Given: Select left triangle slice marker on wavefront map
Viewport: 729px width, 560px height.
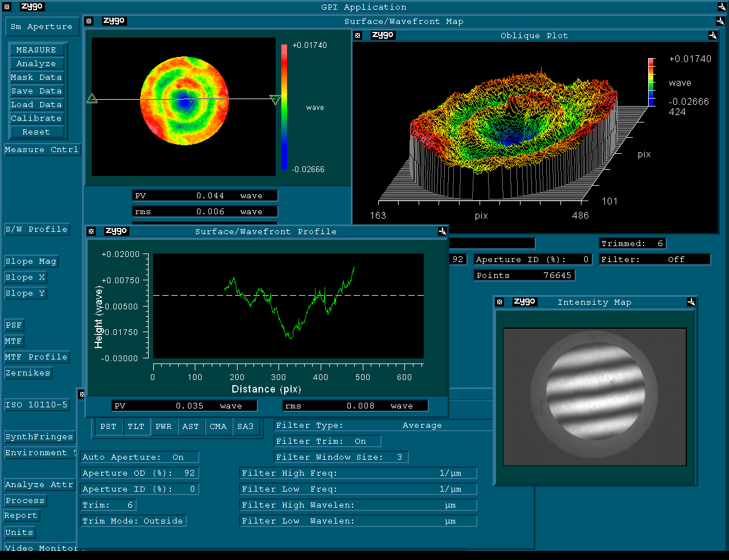Looking at the screenshot, I should (92, 99).
